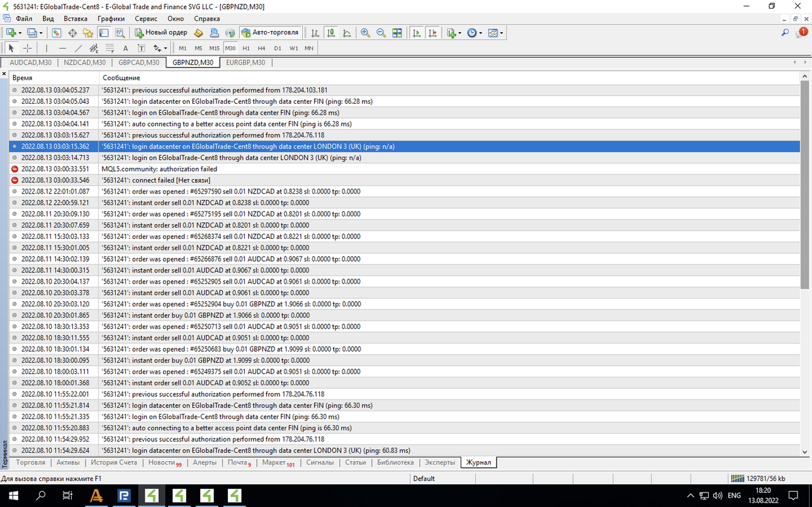Select the Trendline drawing tool
The height and width of the screenshot is (507, 812).
[78, 48]
